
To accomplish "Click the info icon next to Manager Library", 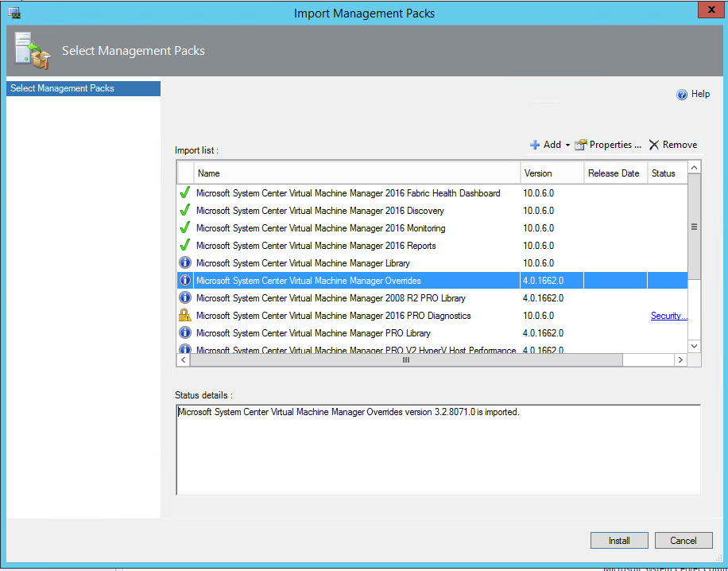I will [x=185, y=263].
